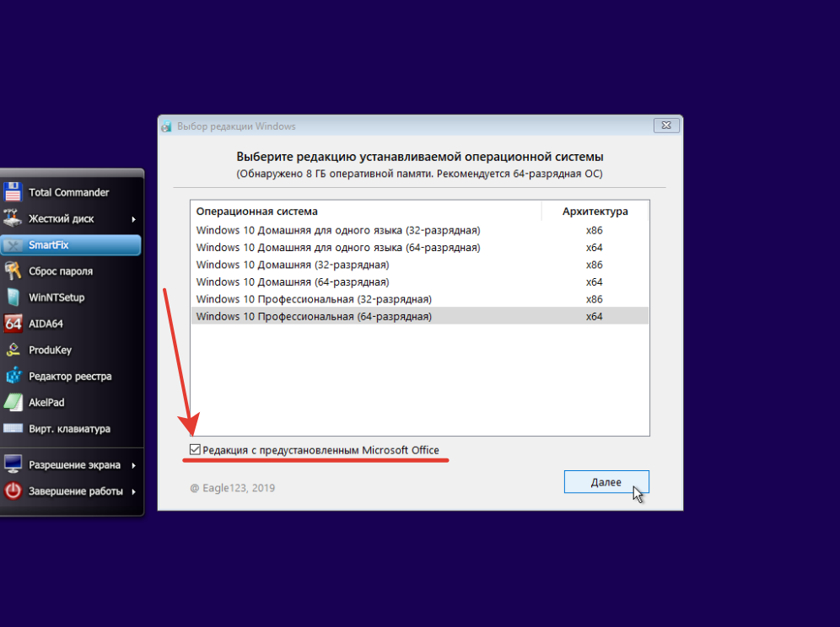
Task: Open Вирт. клавиатура menu entry
Action: click(x=71, y=428)
